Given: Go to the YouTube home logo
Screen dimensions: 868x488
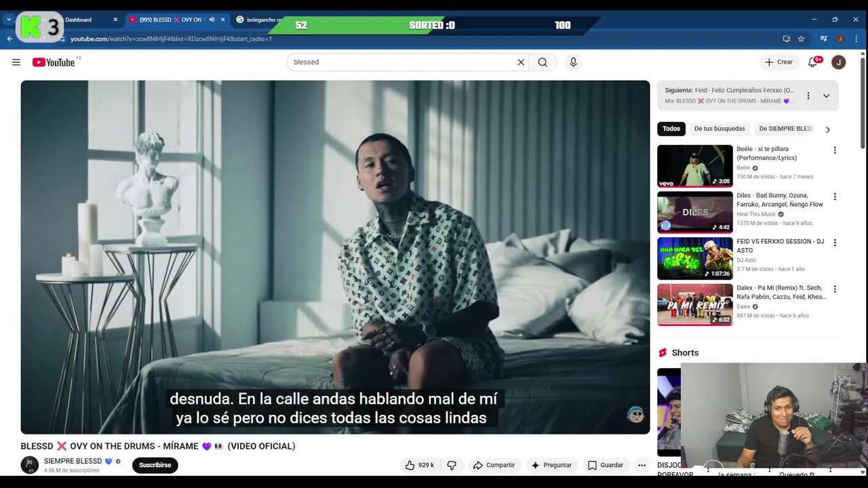Looking at the screenshot, I should (x=54, y=62).
